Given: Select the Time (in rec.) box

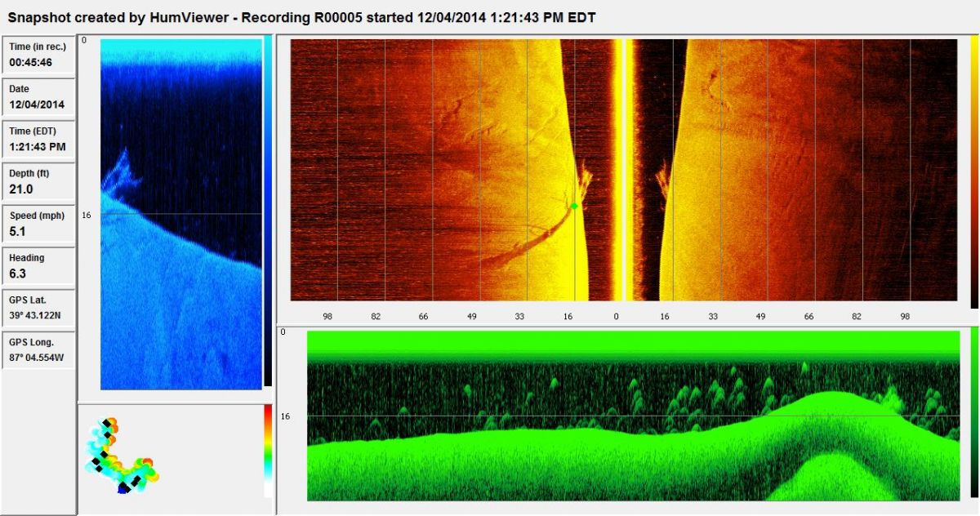Looking at the screenshot, I should (38, 55).
